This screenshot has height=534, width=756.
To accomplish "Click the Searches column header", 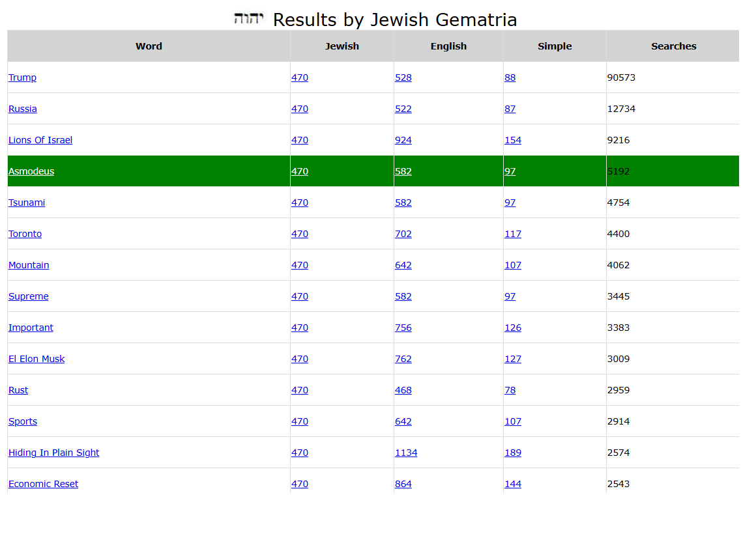I will 673,46.
